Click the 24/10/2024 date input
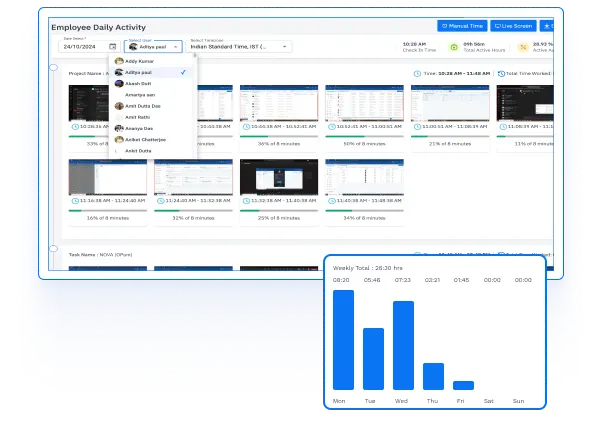 (89, 46)
